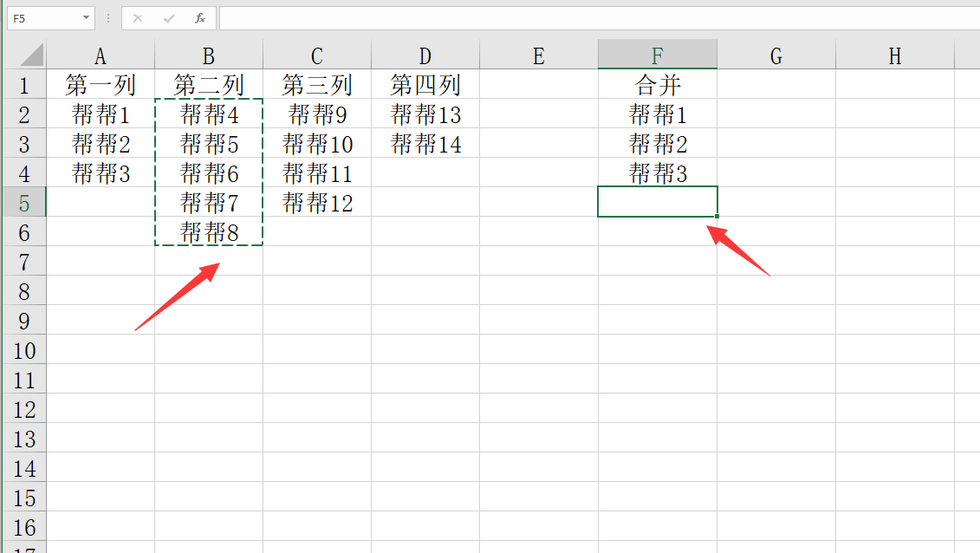The width and height of the screenshot is (980, 553).
Task: Select row 16 header
Action: [x=24, y=526]
